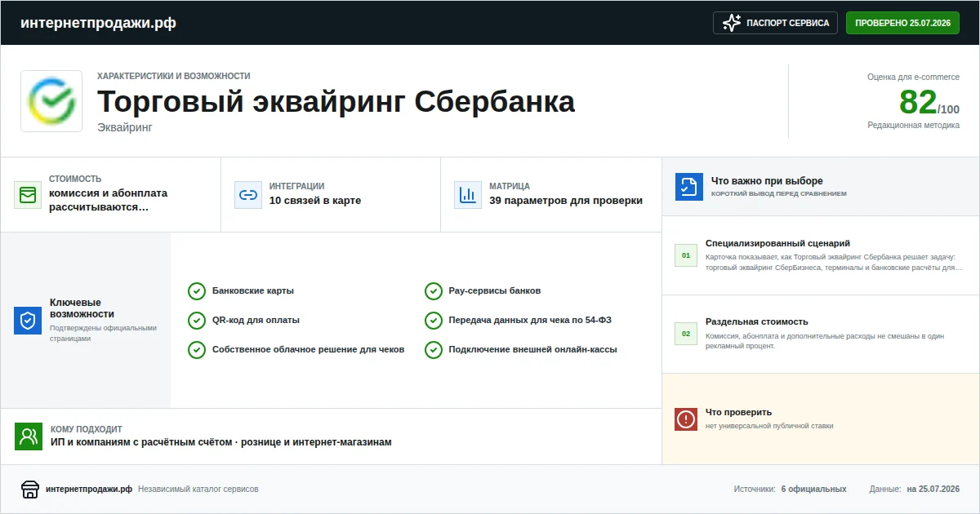Click Характеристики и возможности label
980x514 pixels.
tap(174, 76)
